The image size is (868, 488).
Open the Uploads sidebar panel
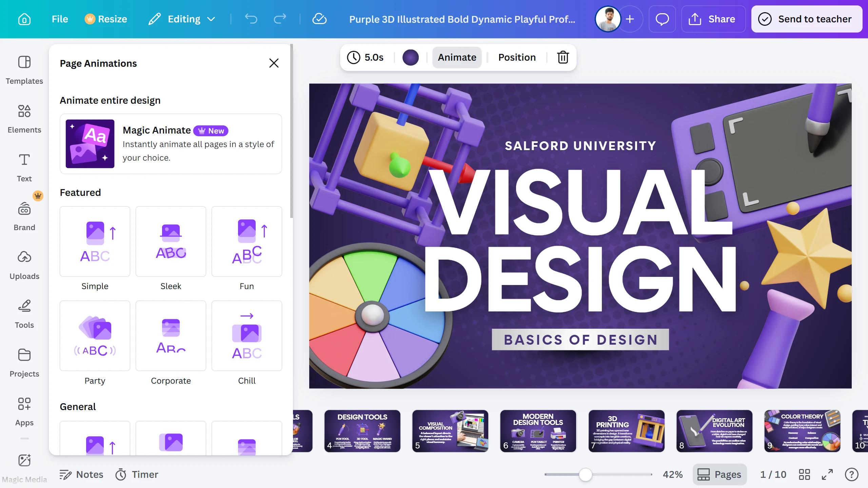[24, 265]
